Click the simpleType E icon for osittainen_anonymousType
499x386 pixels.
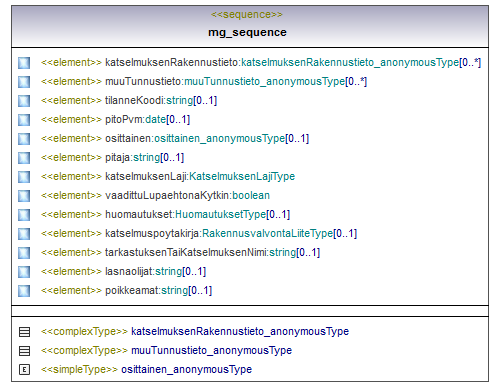(24, 370)
